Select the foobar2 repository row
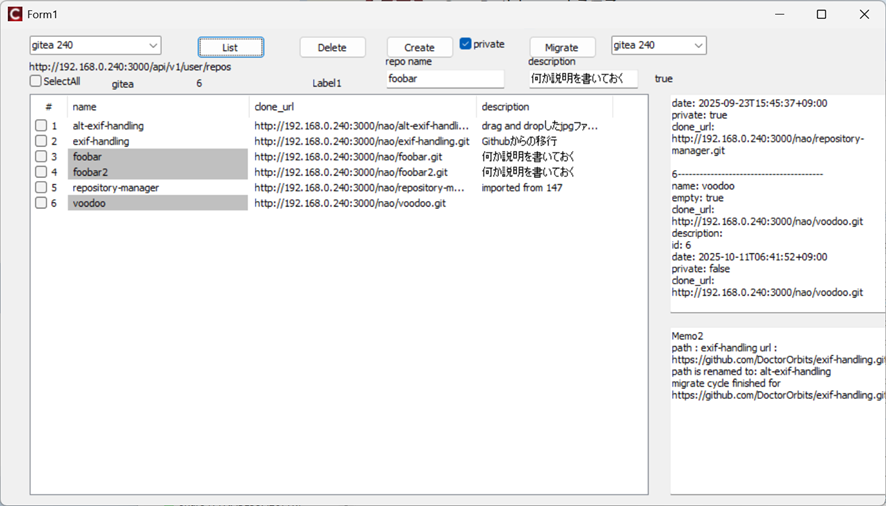886x506 pixels. pos(92,172)
